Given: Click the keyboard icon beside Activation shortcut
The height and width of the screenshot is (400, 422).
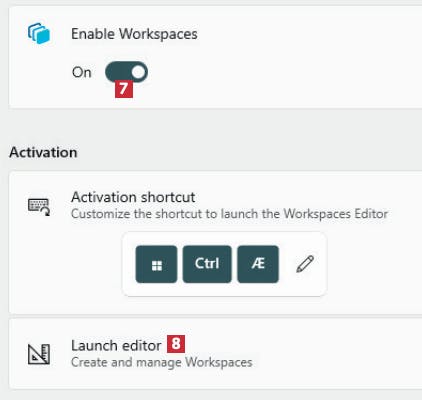Looking at the screenshot, I should pos(39,207).
